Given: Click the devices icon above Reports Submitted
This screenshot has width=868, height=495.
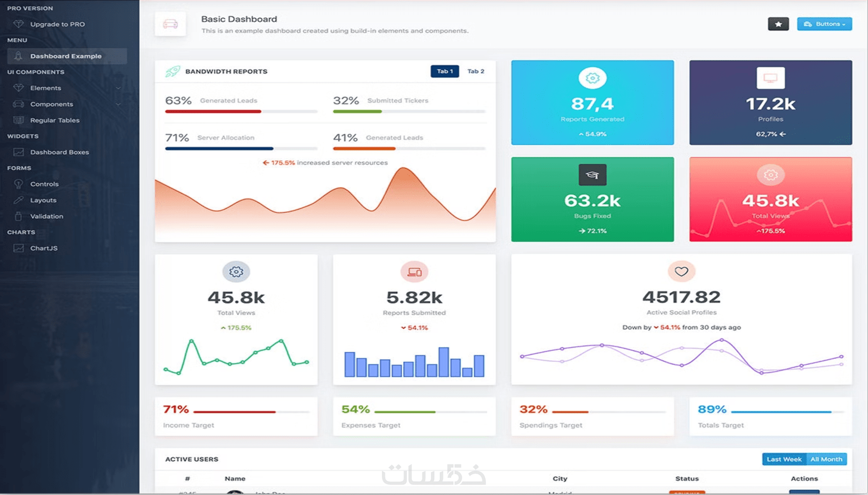Looking at the screenshot, I should [x=414, y=272].
